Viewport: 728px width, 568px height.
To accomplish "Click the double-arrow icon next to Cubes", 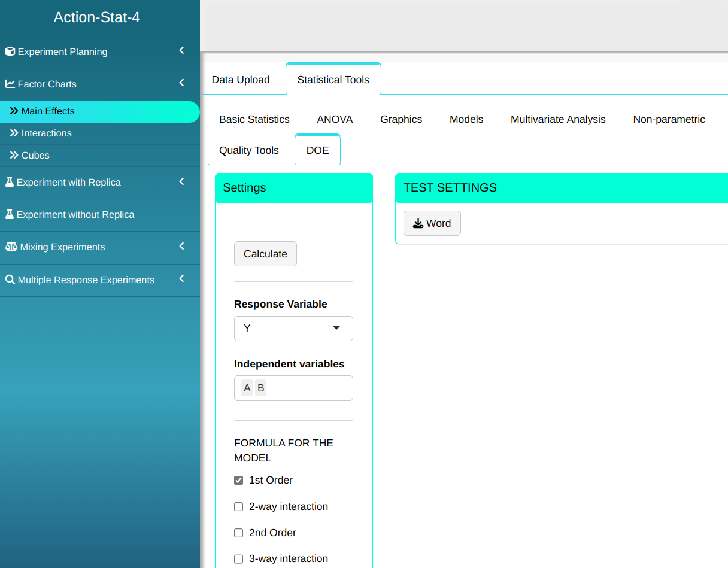I will point(14,155).
